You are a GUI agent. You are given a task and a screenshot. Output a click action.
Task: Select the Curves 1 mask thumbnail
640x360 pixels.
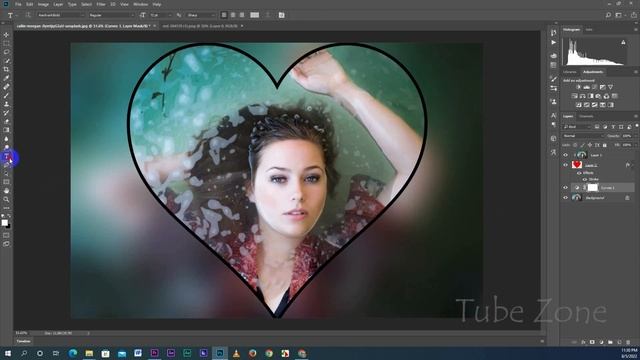click(x=592, y=188)
